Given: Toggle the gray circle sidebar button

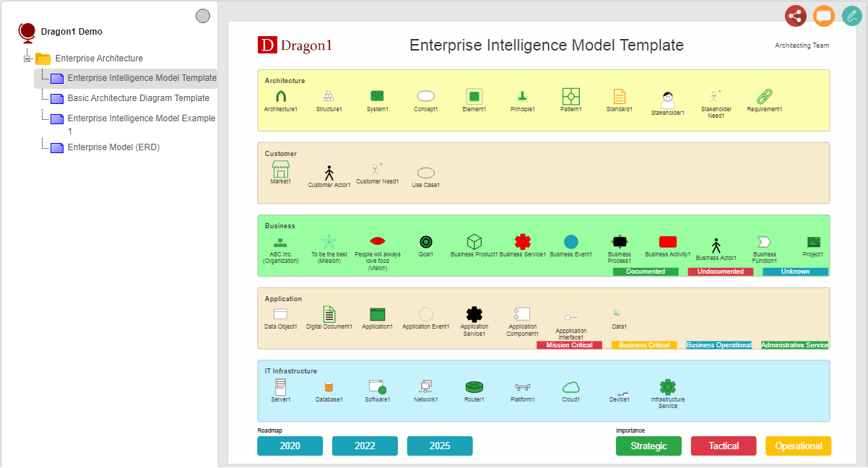Looking at the screenshot, I should tap(203, 16).
